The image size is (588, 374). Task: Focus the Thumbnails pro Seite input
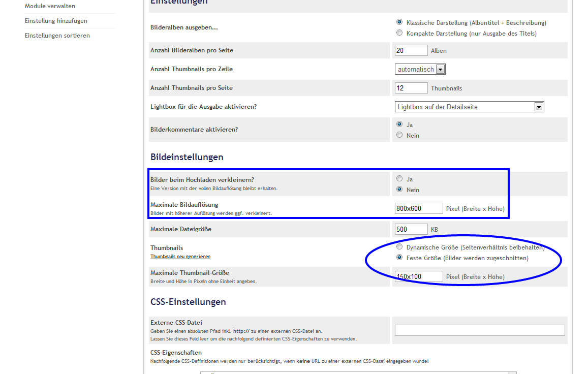[x=411, y=88]
